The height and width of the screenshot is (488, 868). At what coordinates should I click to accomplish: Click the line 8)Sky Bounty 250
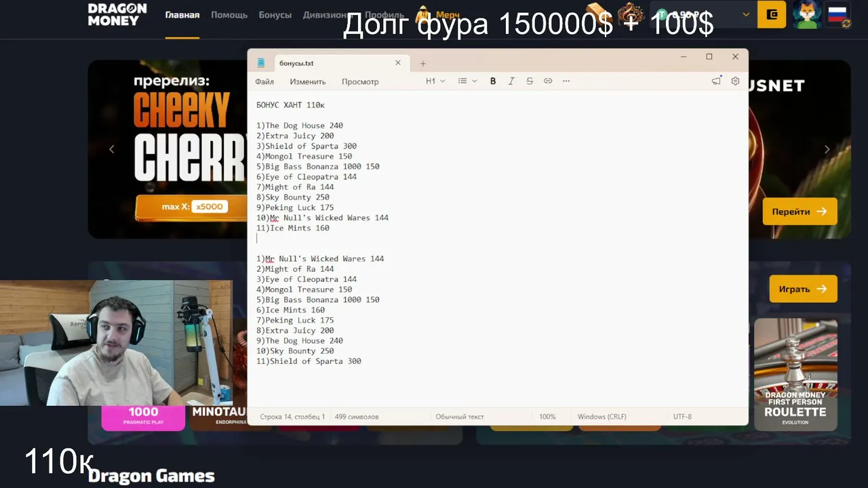(293, 197)
